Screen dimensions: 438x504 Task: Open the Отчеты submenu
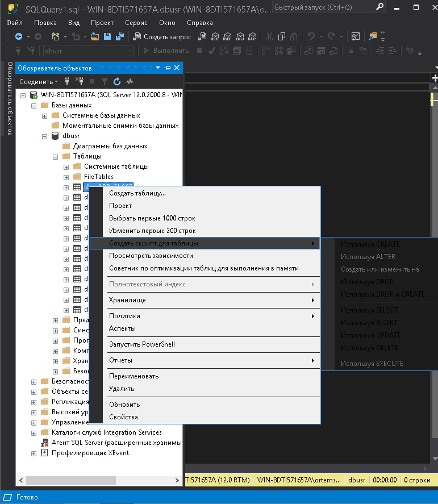tap(205, 360)
